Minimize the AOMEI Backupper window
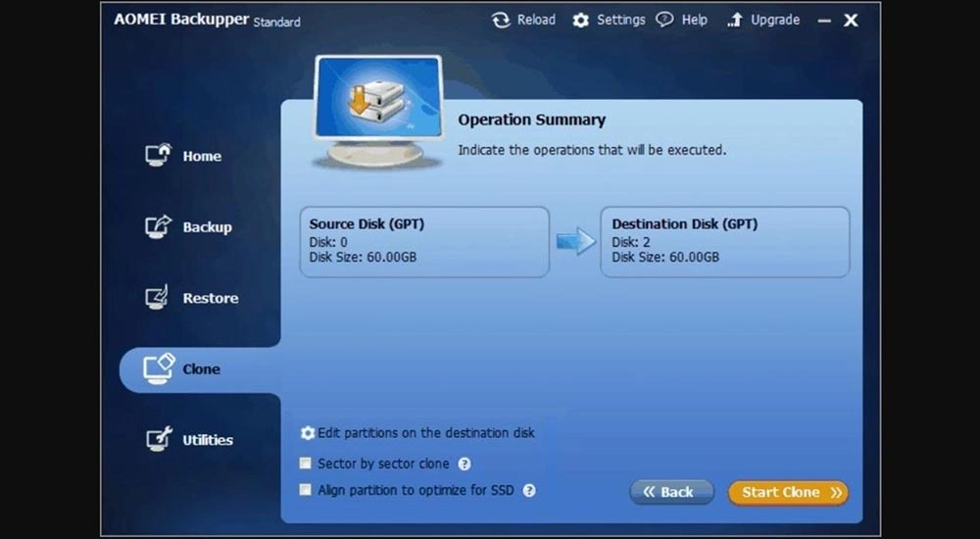Viewport: 980px width, 539px height. [824, 21]
